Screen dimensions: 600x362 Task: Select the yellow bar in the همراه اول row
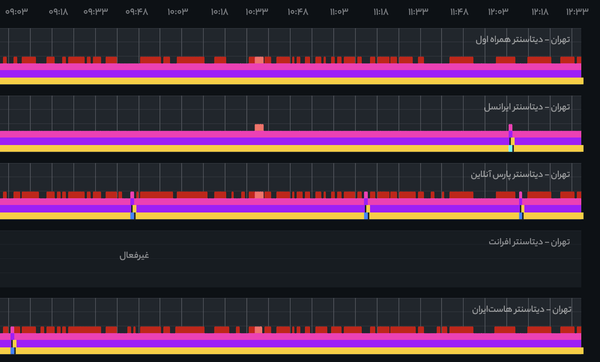point(292,81)
